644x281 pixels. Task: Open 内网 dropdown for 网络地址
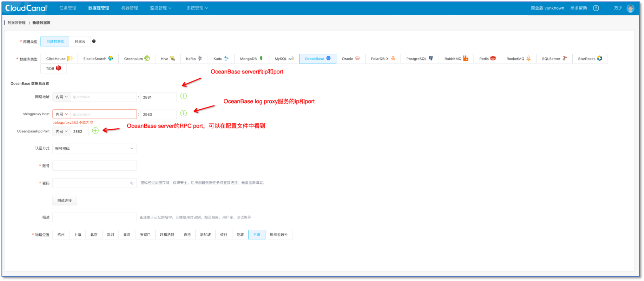pos(62,97)
